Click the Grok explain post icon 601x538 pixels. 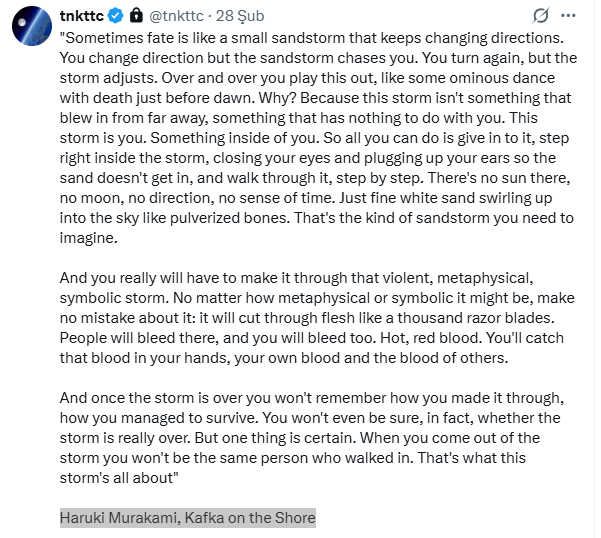(541, 16)
